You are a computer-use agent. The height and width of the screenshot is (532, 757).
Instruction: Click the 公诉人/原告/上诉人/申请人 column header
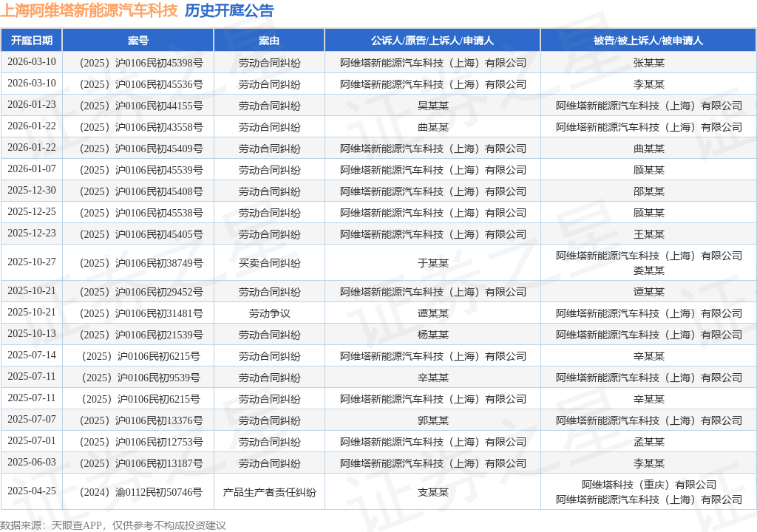point(432,40)
